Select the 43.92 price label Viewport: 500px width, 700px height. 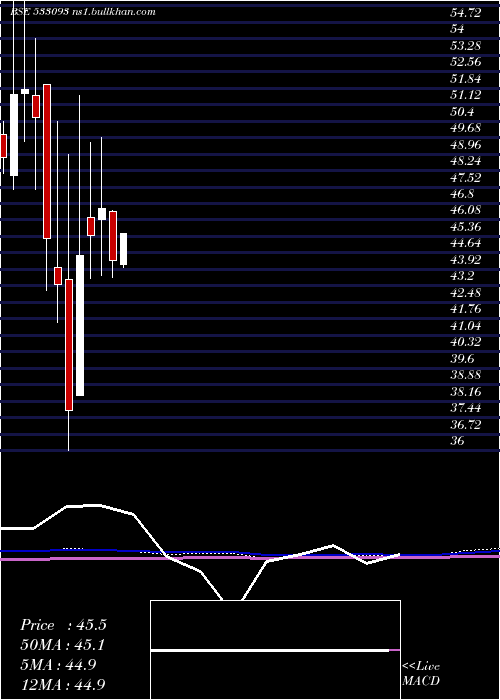pos(466,260)
